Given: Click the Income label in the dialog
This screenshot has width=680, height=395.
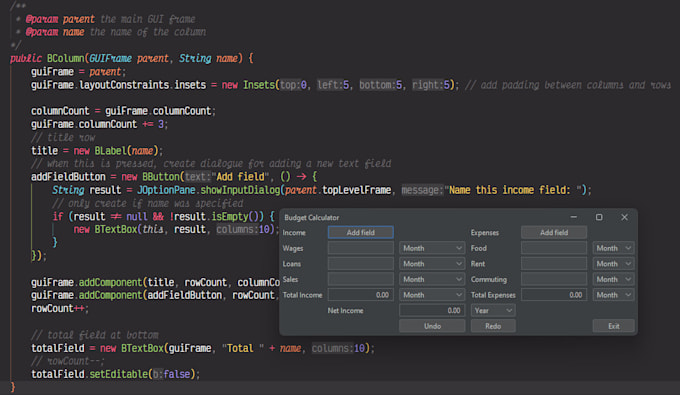Looking at the screenshot, I should click(294, 233).
